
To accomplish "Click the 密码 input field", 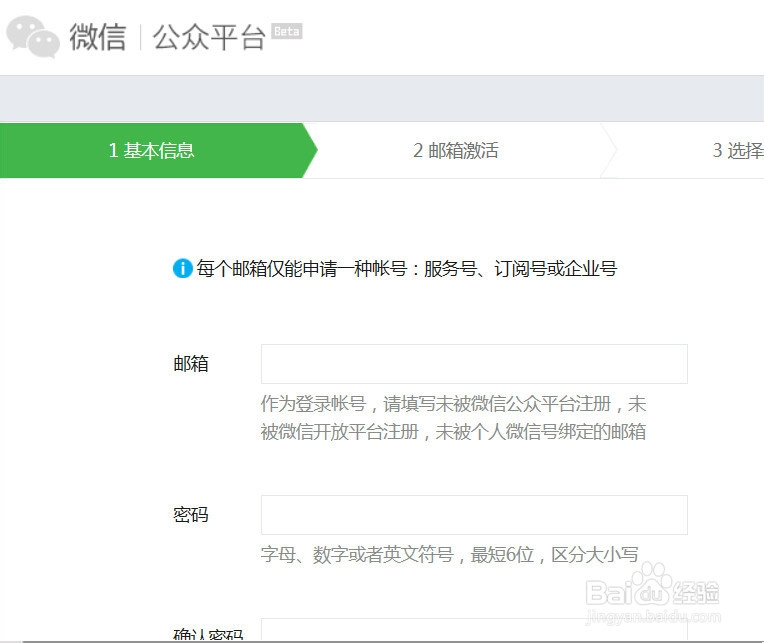I will [474, 515].
